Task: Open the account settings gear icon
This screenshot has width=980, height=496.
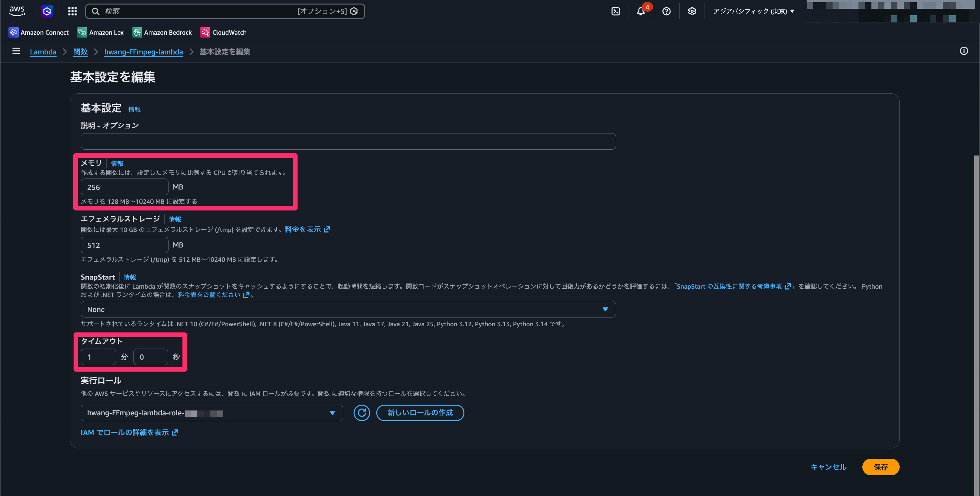Action: 692,11
